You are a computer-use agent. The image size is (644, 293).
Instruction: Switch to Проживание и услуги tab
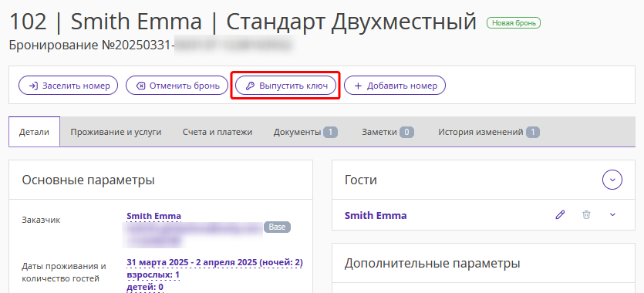coord(116,132)
